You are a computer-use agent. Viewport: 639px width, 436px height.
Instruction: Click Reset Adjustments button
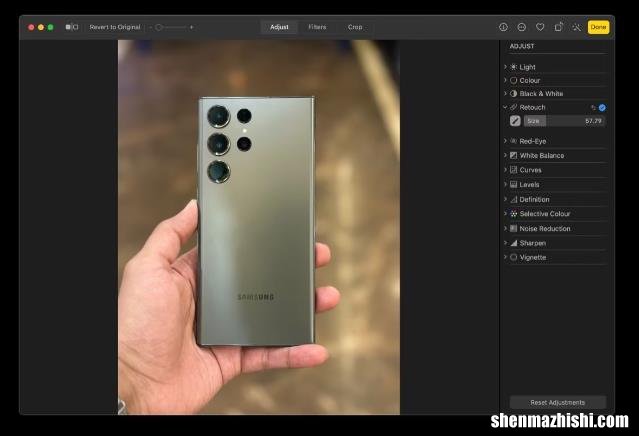557,402
